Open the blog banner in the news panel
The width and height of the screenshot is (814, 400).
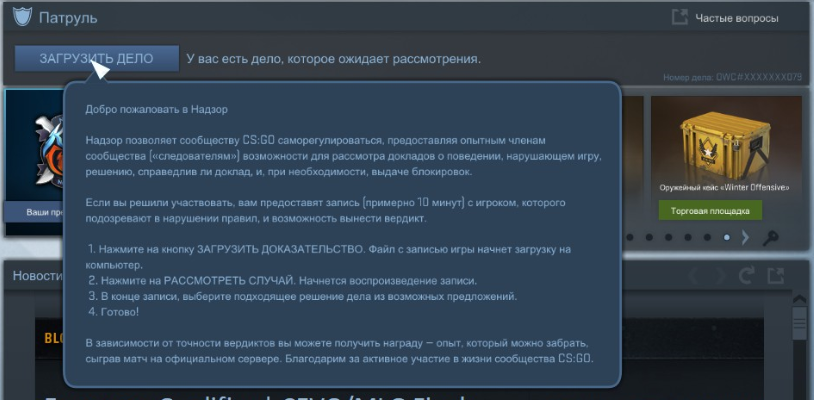[x=50, y=339]
